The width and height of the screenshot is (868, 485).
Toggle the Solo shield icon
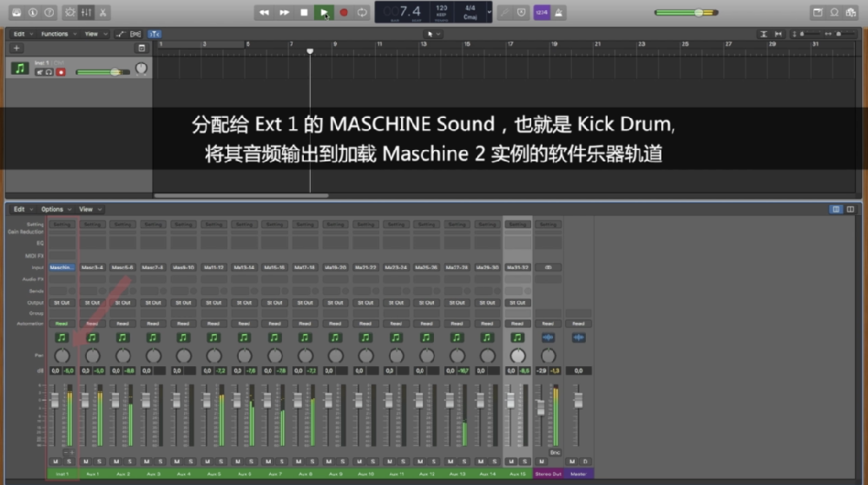coord(522,12)
